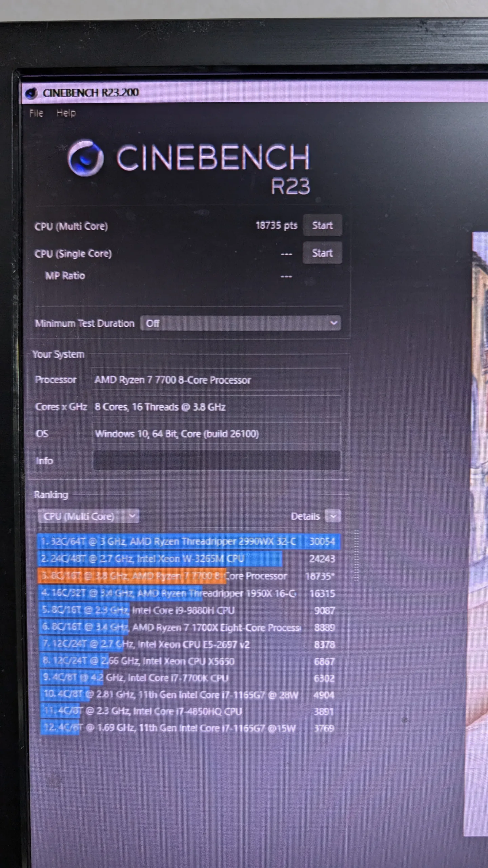Viewport: 488px width, 868px height.
Task: Start the CPU (Single Core) test
Action: point(322,253)
